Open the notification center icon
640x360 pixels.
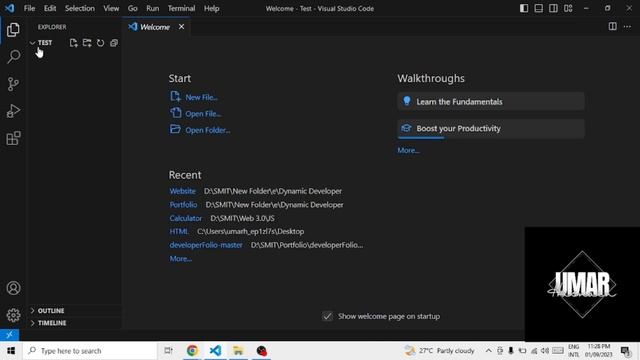click(x=625, y=351)
